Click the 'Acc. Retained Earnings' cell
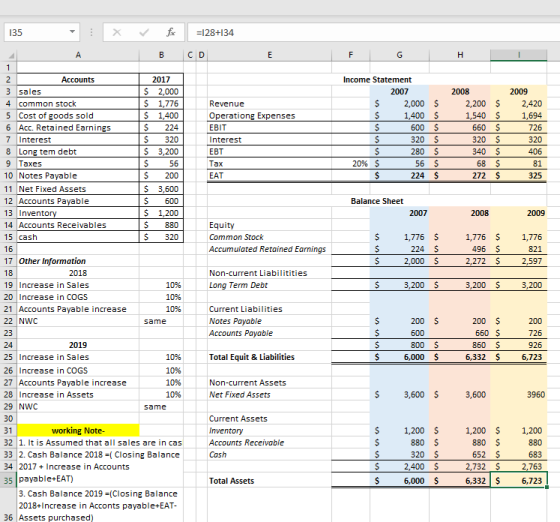This screenshot has width=560, height=522. click(x=78, y=128)
